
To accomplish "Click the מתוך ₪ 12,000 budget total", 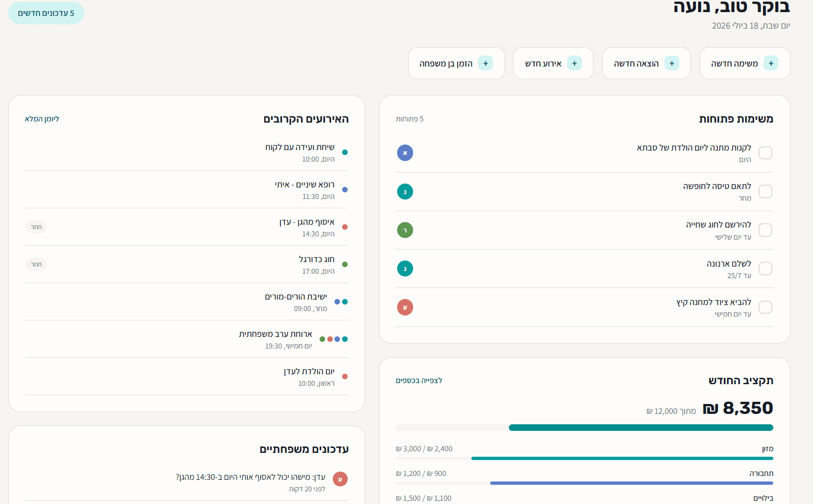I will point(671,411).
